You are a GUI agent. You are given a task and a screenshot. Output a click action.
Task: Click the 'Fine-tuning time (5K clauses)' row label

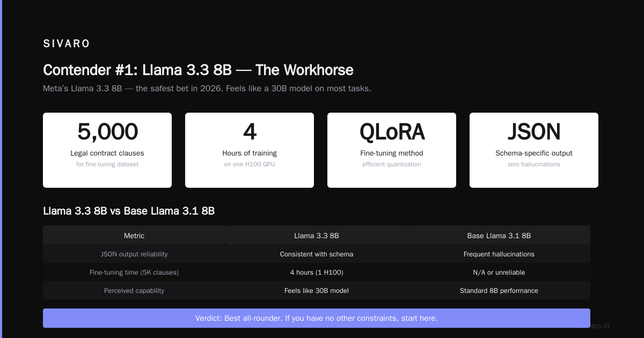point(134,273)
